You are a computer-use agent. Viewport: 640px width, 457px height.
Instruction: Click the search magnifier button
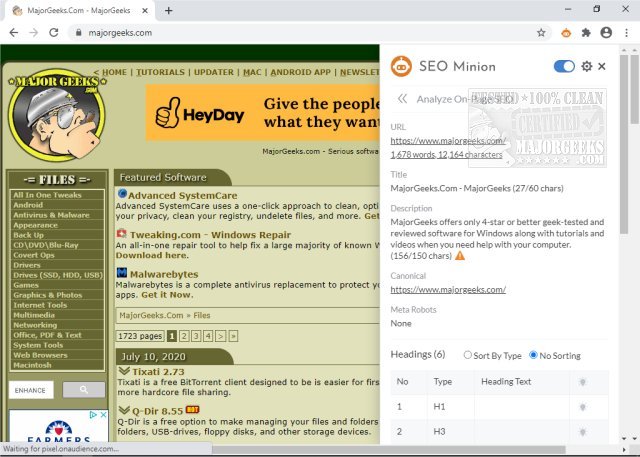point(84,390)
